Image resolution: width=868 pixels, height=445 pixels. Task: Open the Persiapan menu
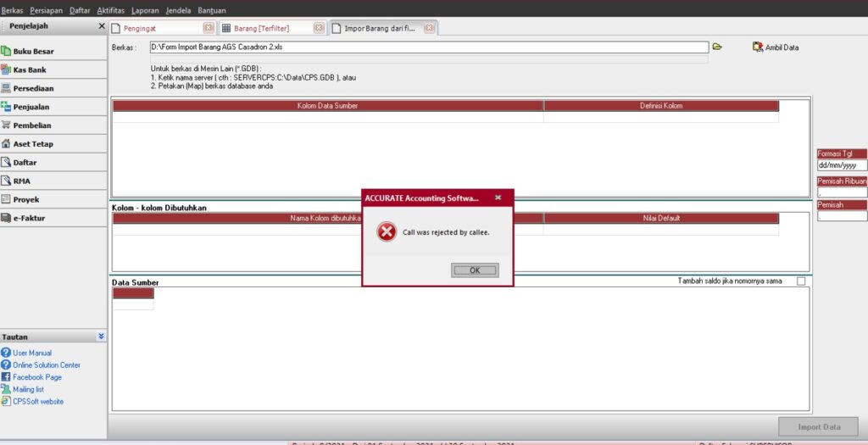click(x=47, y=10)
